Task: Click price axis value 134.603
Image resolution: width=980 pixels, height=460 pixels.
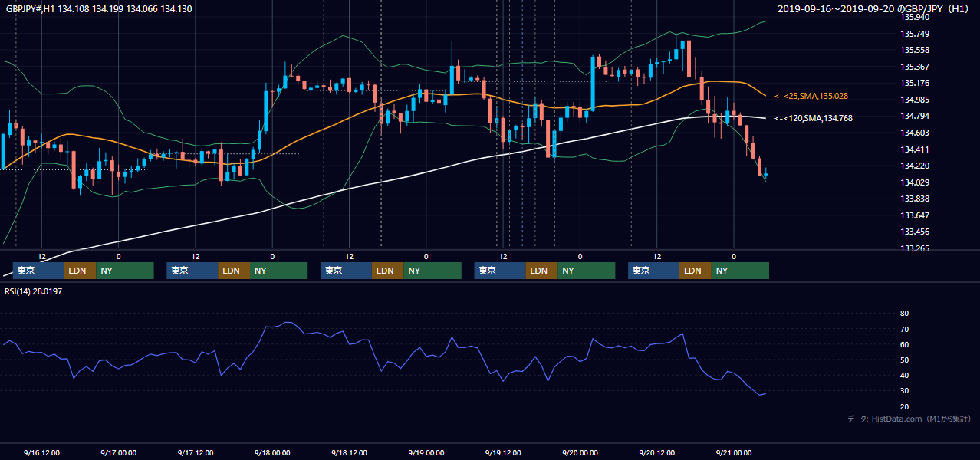Action: (x=915, y=133)
